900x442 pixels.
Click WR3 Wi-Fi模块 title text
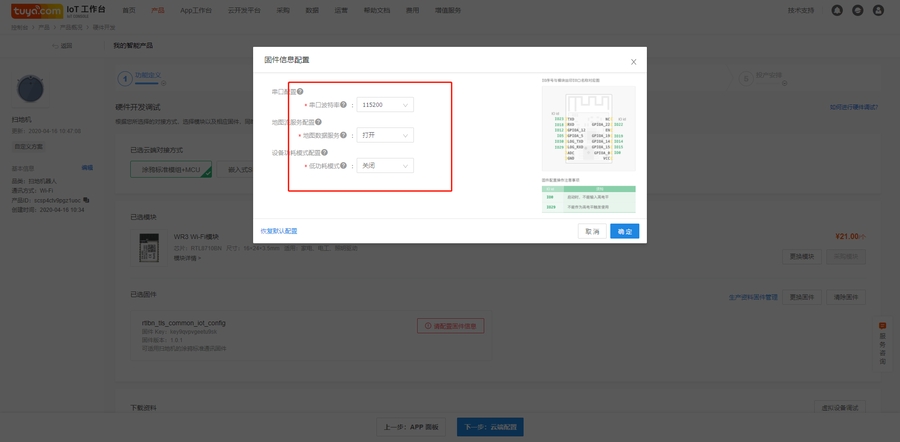196,236
